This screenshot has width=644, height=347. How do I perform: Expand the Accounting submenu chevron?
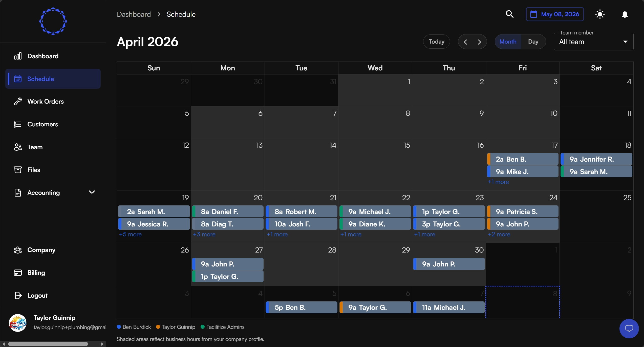point(92,192)
